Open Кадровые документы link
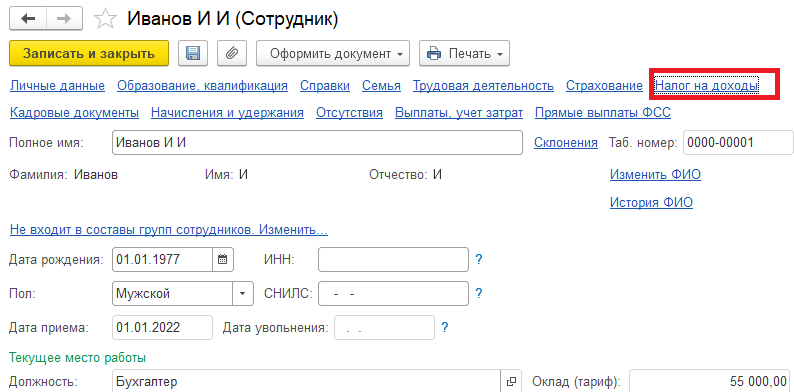Image resolution: width=794 pixels, height=392 pixels. (74, 112)
